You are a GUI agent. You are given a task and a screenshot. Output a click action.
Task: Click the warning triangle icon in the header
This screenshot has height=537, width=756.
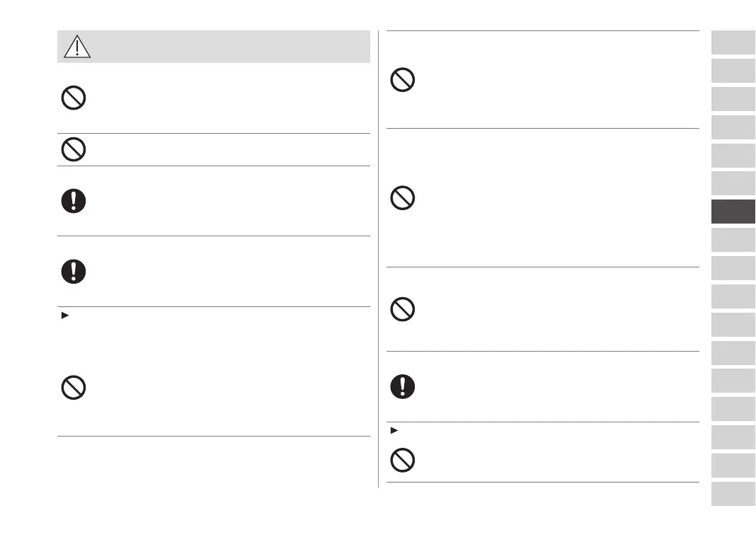click(x=76, y=47)
